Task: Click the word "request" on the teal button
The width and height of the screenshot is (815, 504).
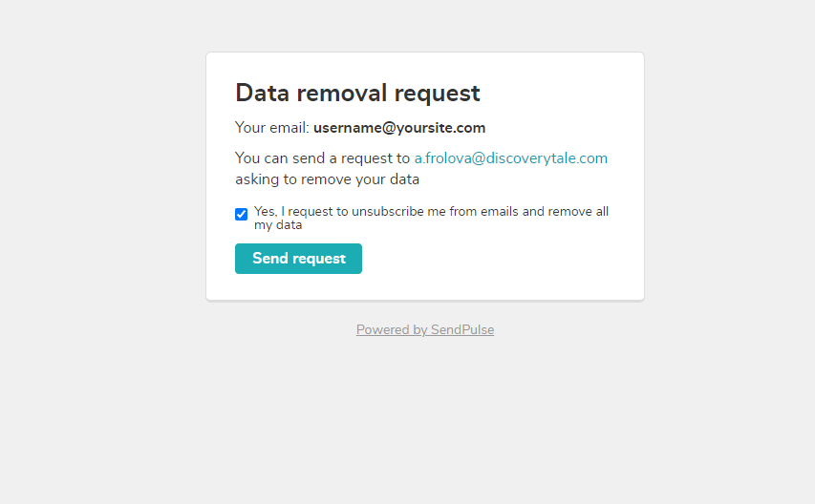Action: pyautogui.click(x=320, y=259)
